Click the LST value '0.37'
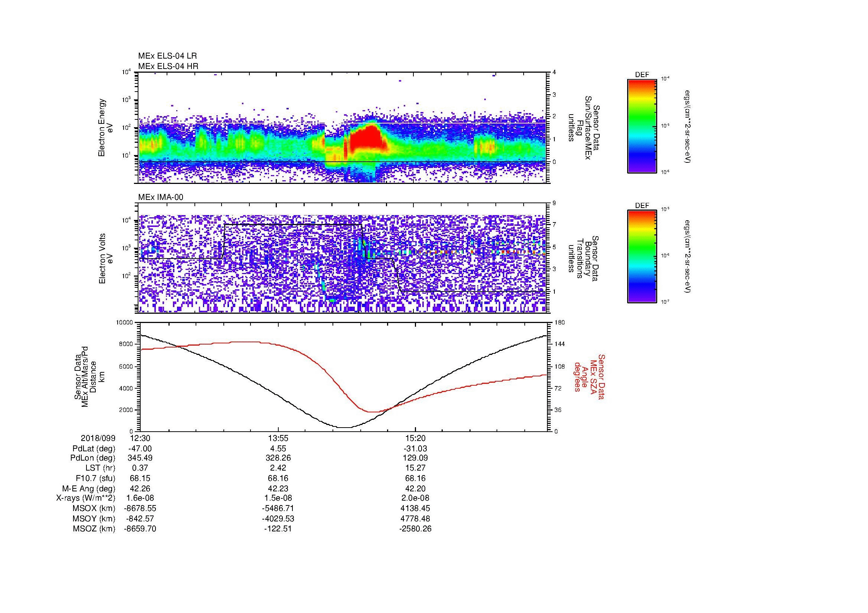 click(x=140, y=468)
